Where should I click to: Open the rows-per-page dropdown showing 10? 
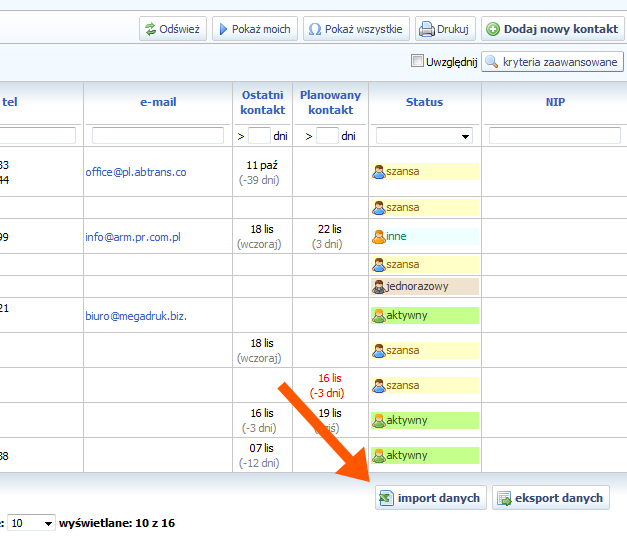coord(31,523)
